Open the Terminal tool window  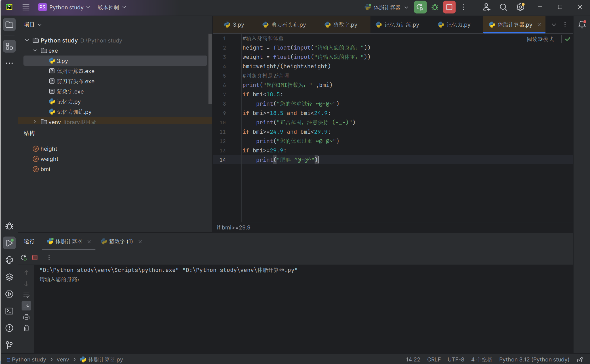tap(9, 311)
